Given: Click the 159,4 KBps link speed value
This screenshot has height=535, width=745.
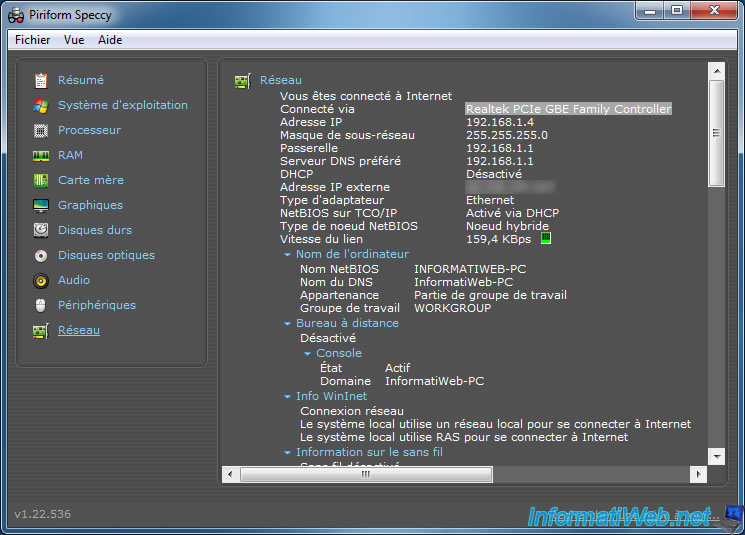Looking at the screenshot, I should [x=498, y=239].
